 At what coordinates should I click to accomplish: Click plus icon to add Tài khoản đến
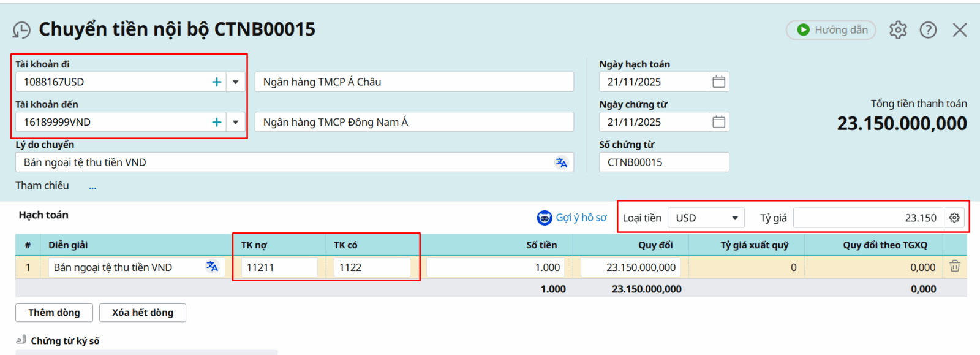[x=216, y=123]
